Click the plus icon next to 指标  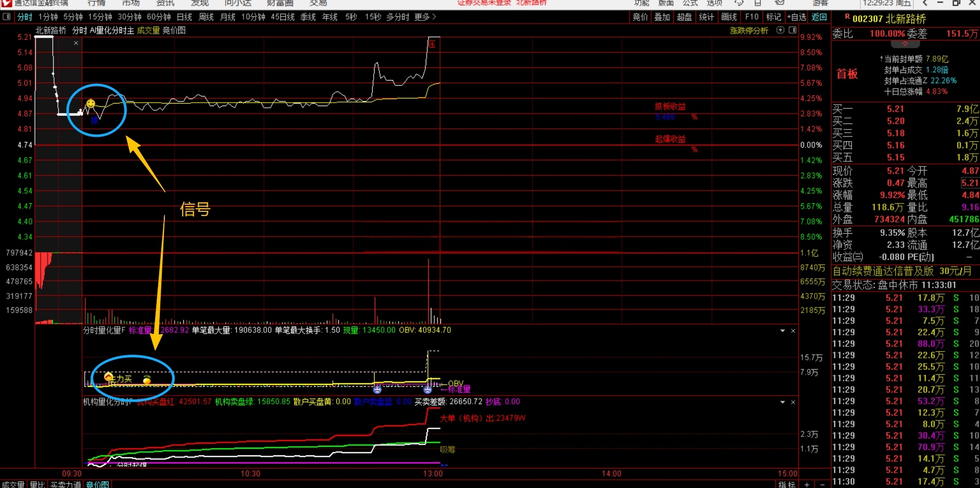coord(807,484)
